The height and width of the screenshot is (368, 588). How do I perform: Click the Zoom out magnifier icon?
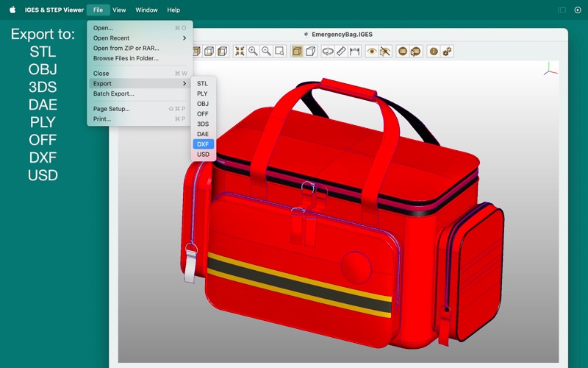(x=267, y=51)
